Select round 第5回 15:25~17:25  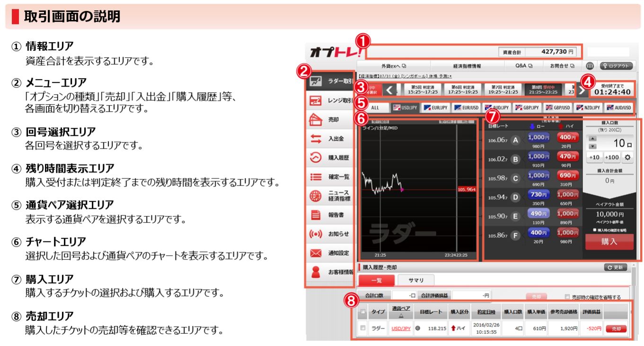click(x=423, y=89)
